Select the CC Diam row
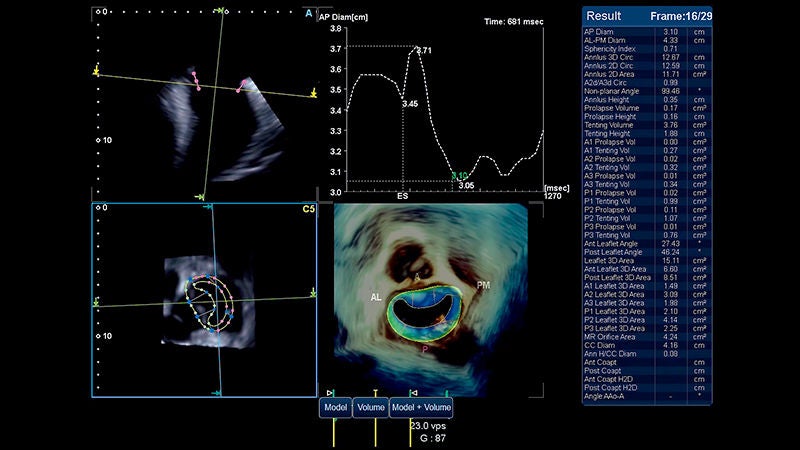 click(x=647, y=345)
